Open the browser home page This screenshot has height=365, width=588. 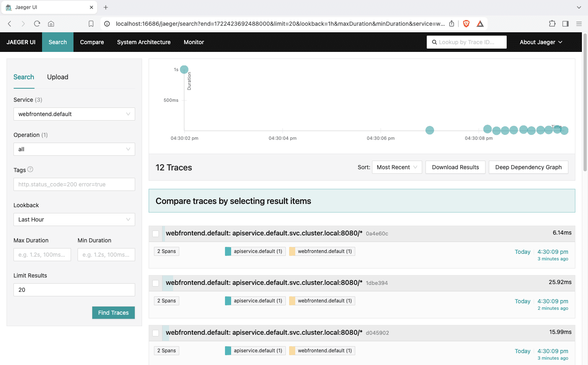click(51, 24)
